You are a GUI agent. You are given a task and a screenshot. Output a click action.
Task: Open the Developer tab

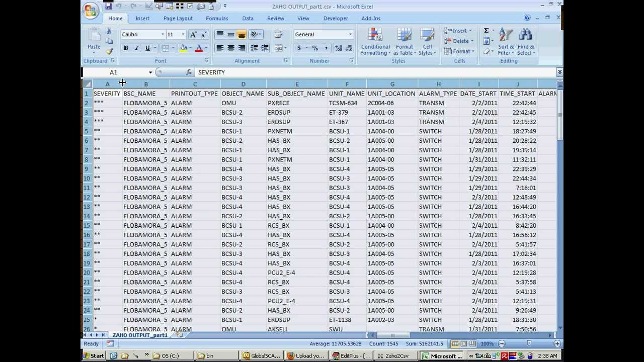336,19
